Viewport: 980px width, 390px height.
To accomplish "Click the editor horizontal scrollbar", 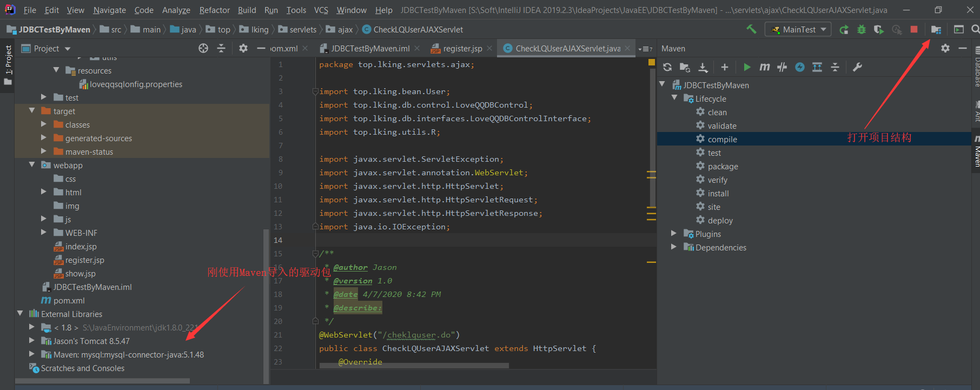I will click(x=414, y=366).
